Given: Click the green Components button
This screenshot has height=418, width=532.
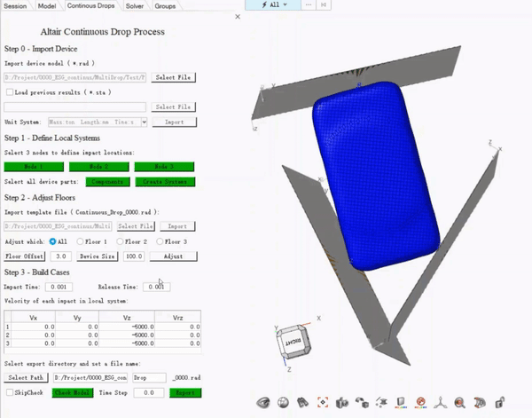Looking at the screenshot, I should pos(107,182).
